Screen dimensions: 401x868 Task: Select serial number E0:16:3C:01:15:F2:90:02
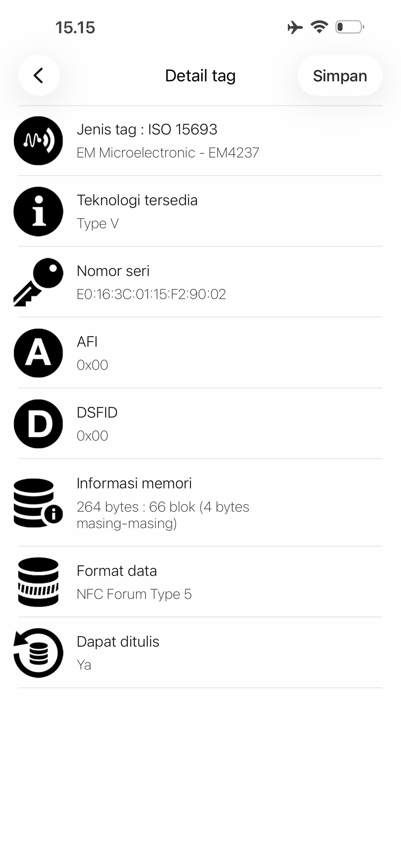(151, 294)
